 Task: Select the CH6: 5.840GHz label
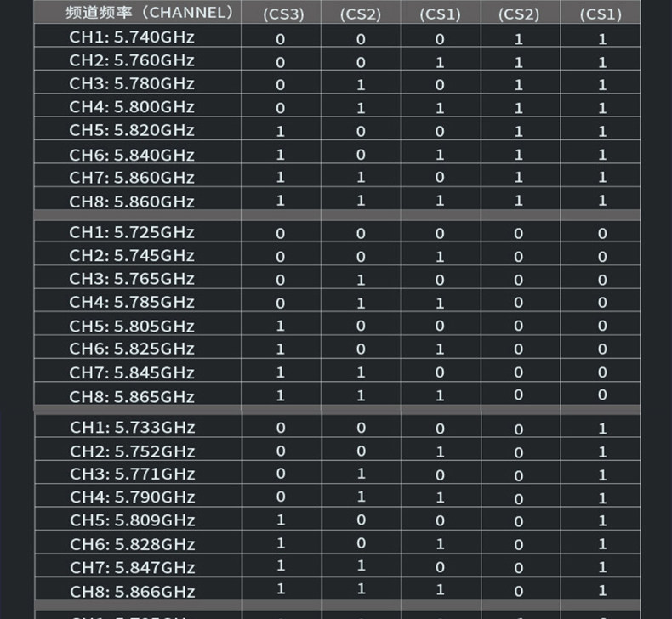click(x=132, y=155)
